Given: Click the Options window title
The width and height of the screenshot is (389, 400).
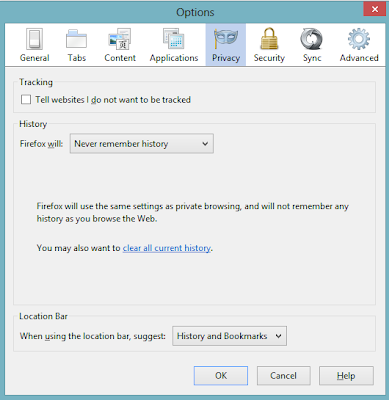Looking at the screenshot, I should [x=195, y=12].
